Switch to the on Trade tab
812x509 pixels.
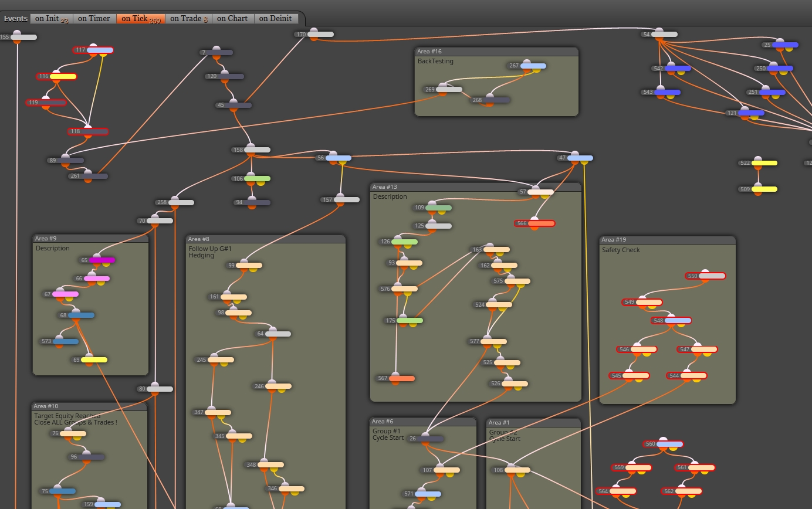[x=188, y=19]
